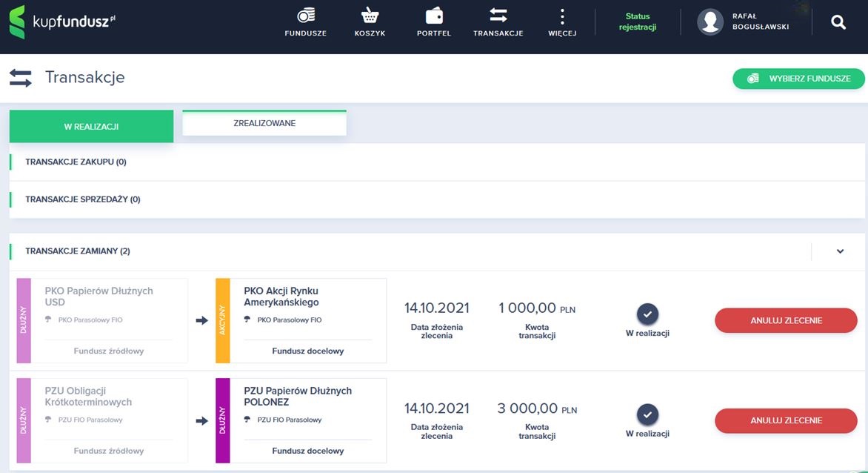Click the W realizacji checkmark for 3 000,00 PLN
Image resolution: width=868 pixels, height=473 pixels.
click(648, 414)
